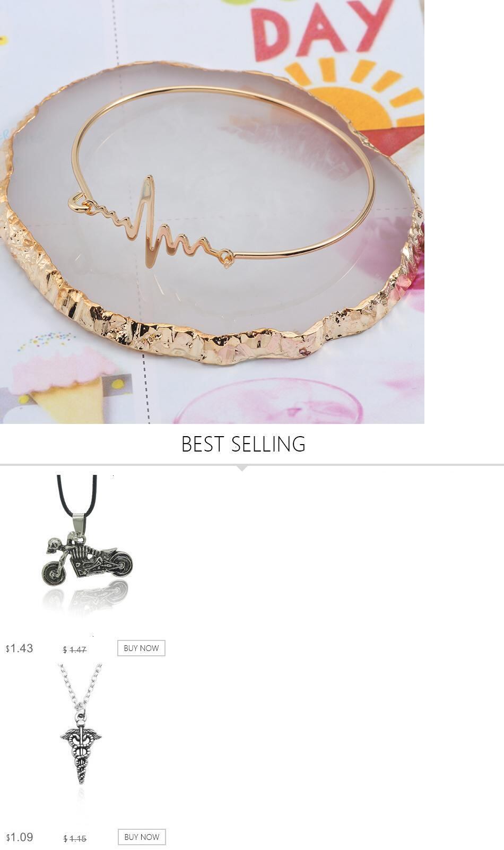Select the BEST SELLING heading

point(243,444)
